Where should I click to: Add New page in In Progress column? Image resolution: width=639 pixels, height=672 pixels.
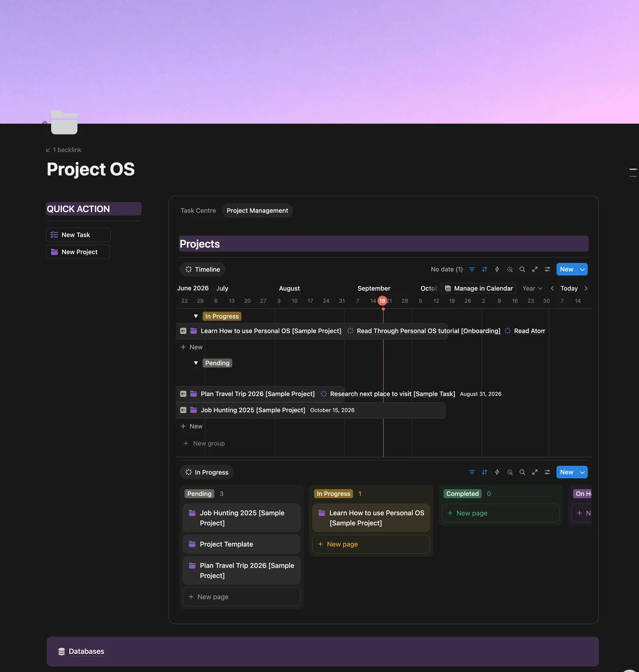(x=371, y=544)
